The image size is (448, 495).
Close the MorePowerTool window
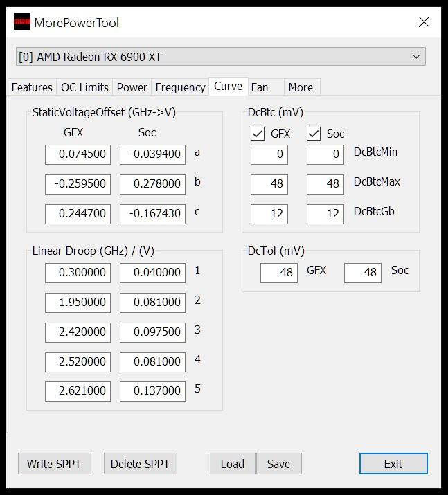pos(424,21)
